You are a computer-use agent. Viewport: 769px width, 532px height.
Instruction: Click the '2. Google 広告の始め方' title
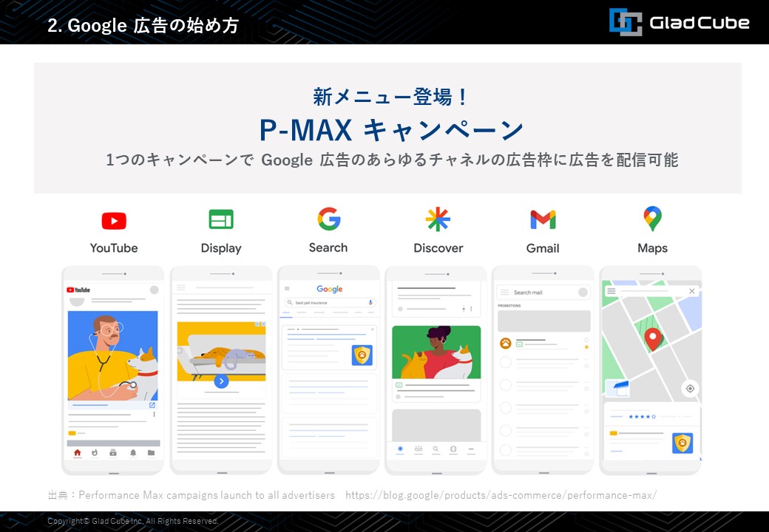[x=143, y=25]
